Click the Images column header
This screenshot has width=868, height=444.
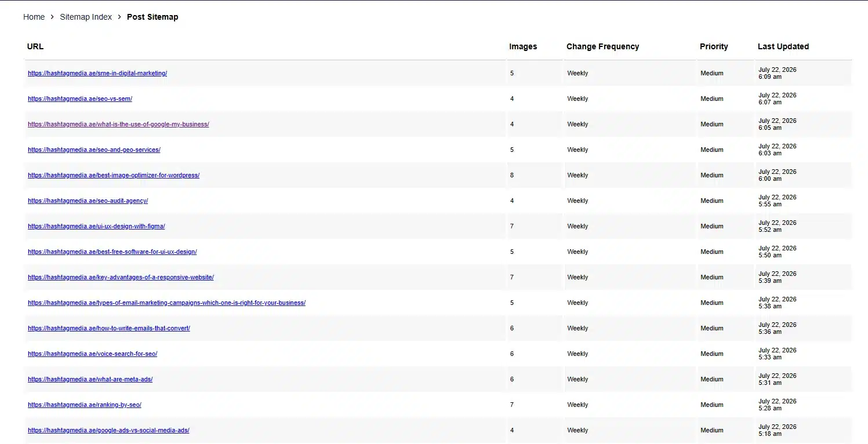[523, 46]
